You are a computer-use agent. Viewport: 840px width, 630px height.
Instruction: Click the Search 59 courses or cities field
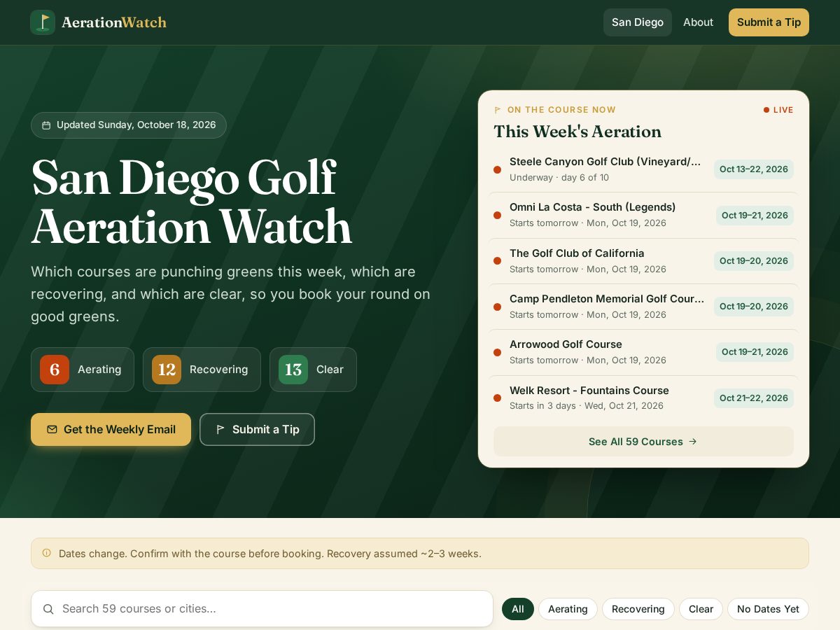click(262, 609)
